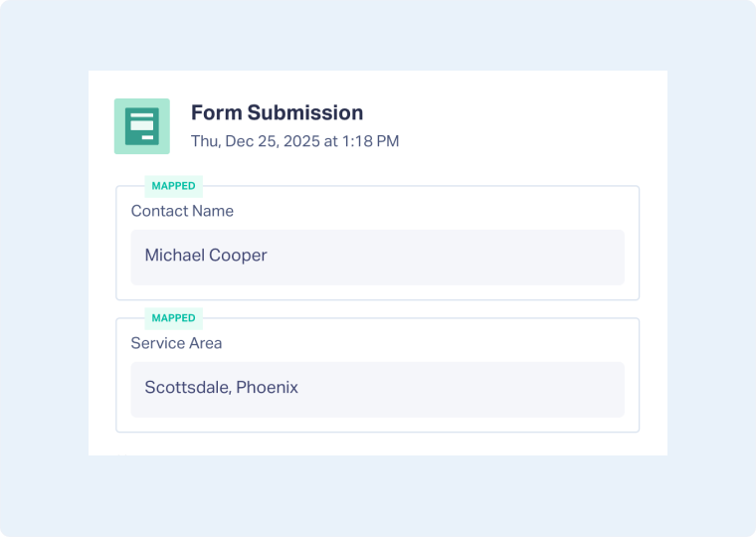
Task: Click the MAPPED badge above Service Area
Action: pos(173,318)
